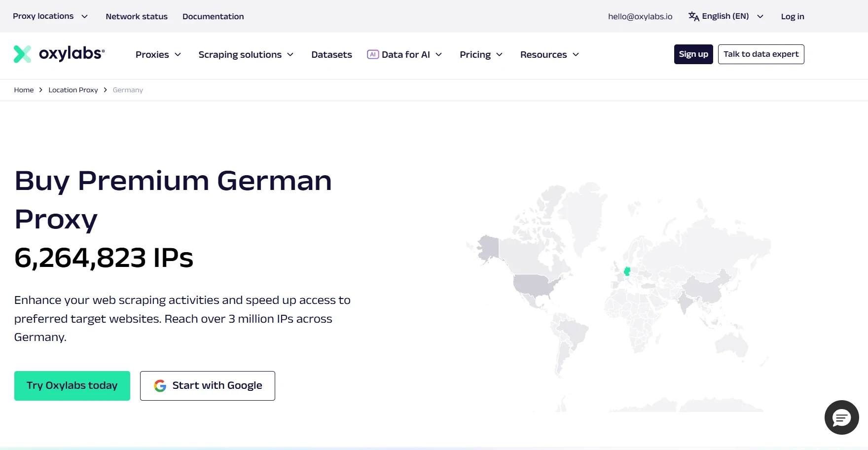Click the Buy Premium German Proxy heading
This screenshot has height=450, width=868.
(x=173, y=199)
